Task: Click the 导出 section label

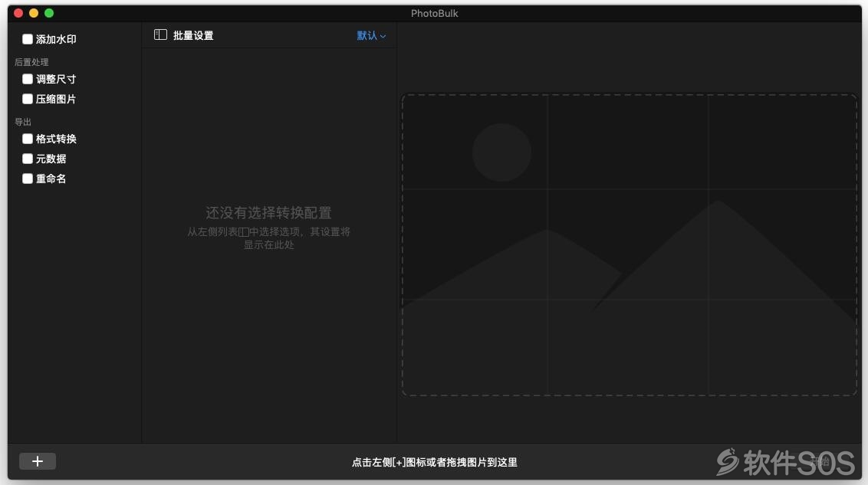Action: pyautogui.click(x=23, y=122)
